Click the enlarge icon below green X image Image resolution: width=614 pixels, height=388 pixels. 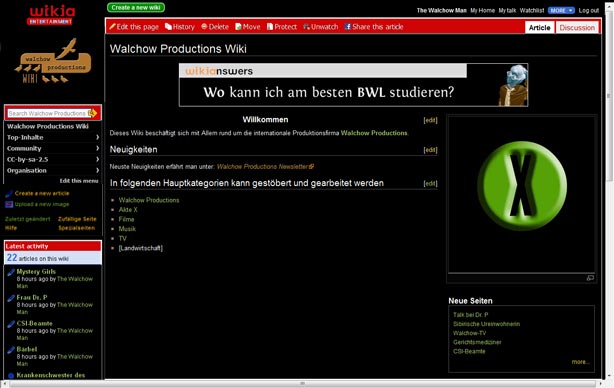590,278
